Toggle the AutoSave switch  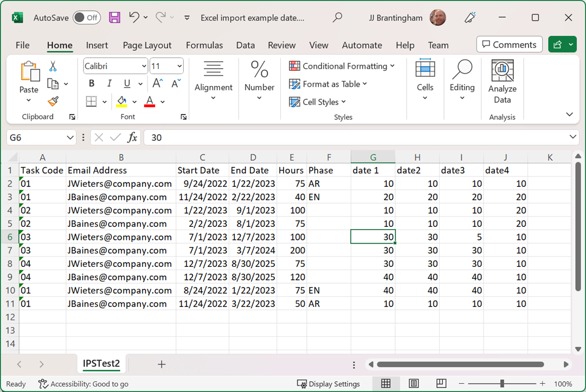86,17
